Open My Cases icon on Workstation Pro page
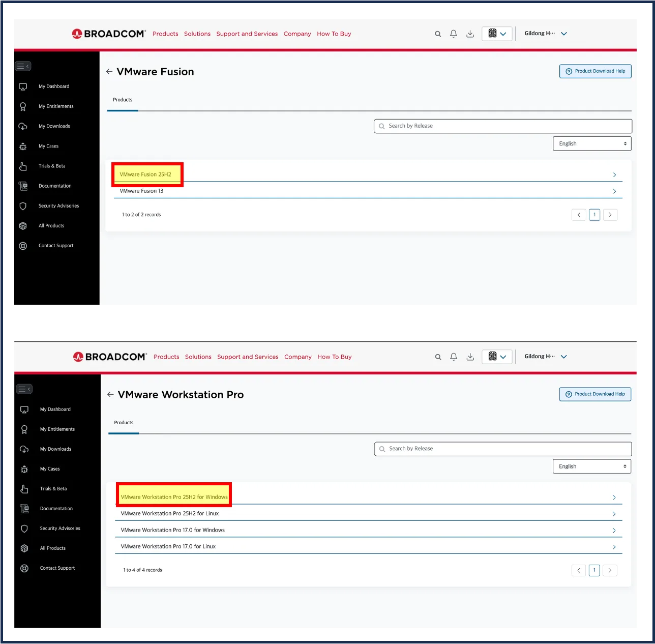 tap(24, 469)
